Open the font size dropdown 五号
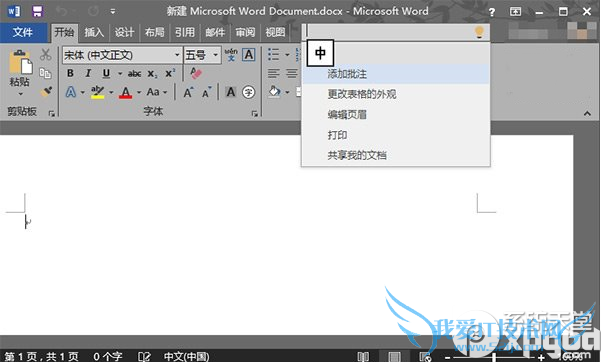Viewport: 601px width, 362px height. click(x=215, y=55)
